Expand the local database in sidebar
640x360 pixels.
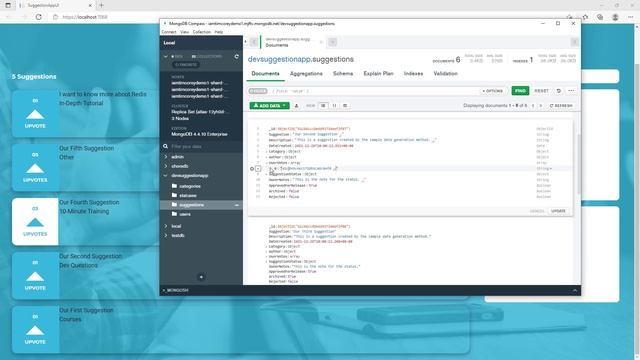coord(166,226)
